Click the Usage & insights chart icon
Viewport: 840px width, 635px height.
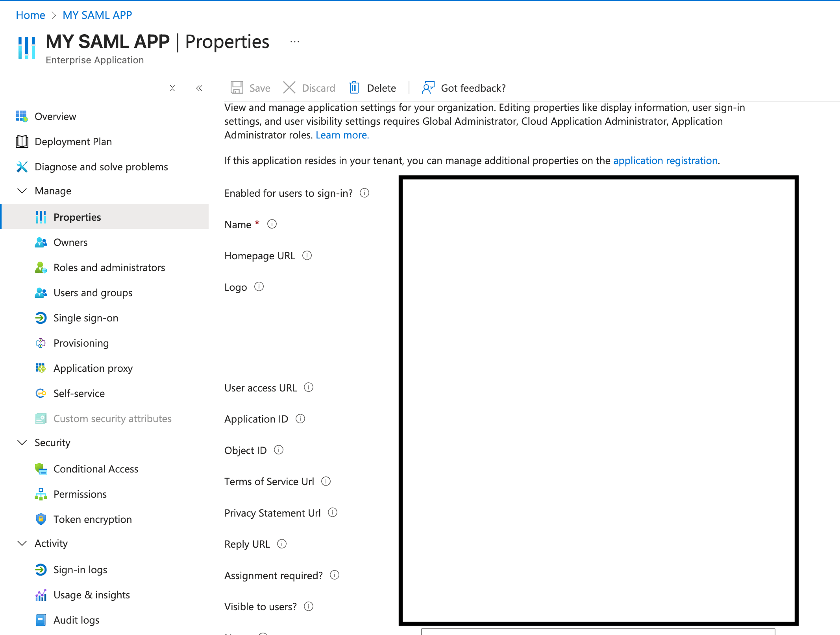[x=41, y=595]
